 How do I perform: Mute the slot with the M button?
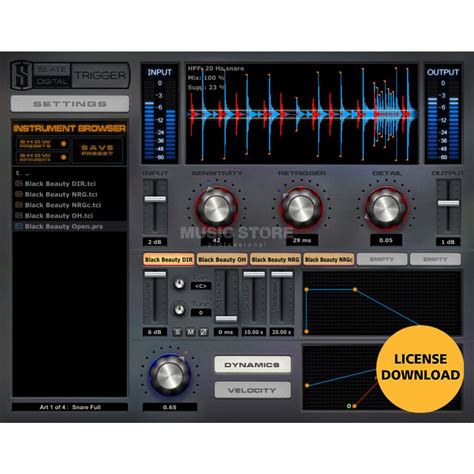(x=190, y=332)
